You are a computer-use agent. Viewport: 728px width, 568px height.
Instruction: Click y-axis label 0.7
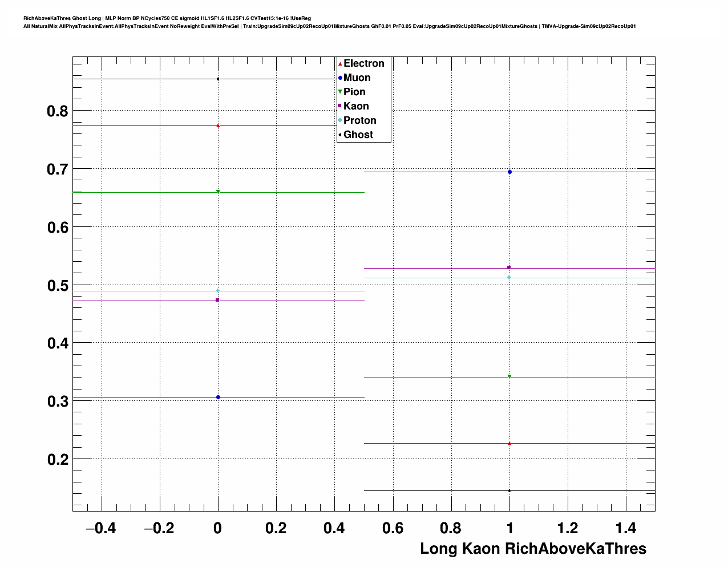pos(58,169)
